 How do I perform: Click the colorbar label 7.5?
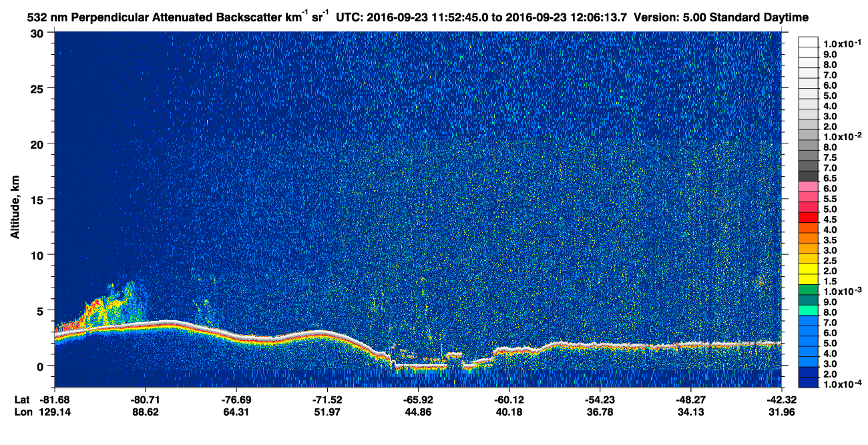click(830, 157)
